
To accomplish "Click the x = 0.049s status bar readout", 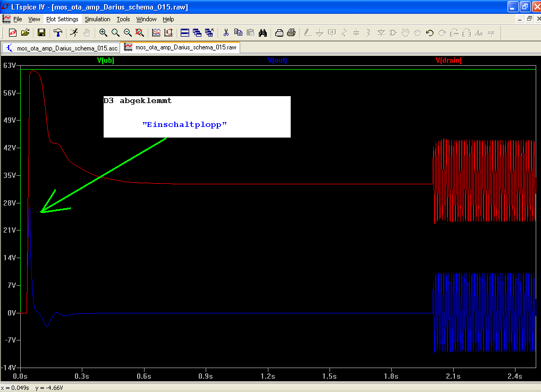I will pyautogui.click(x=15, y=388).
